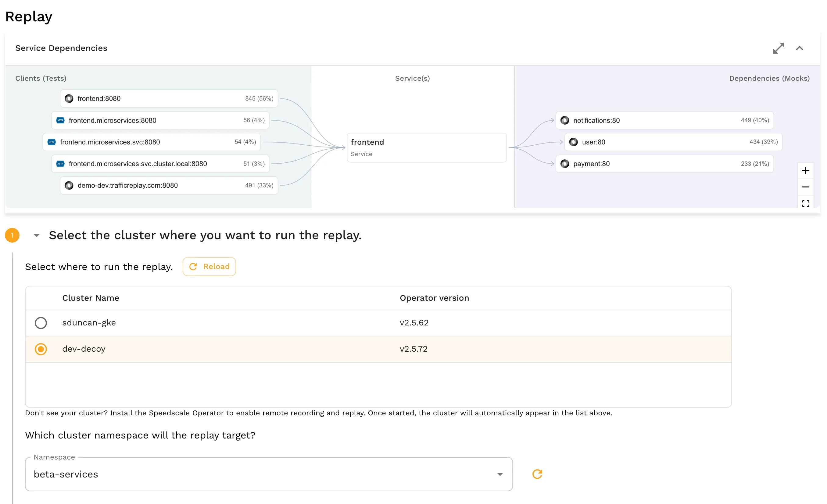Deselect the dev-decoy radio by choosing sduncan-gke
This screenshot has width=827, height=504.
(41, 323)
